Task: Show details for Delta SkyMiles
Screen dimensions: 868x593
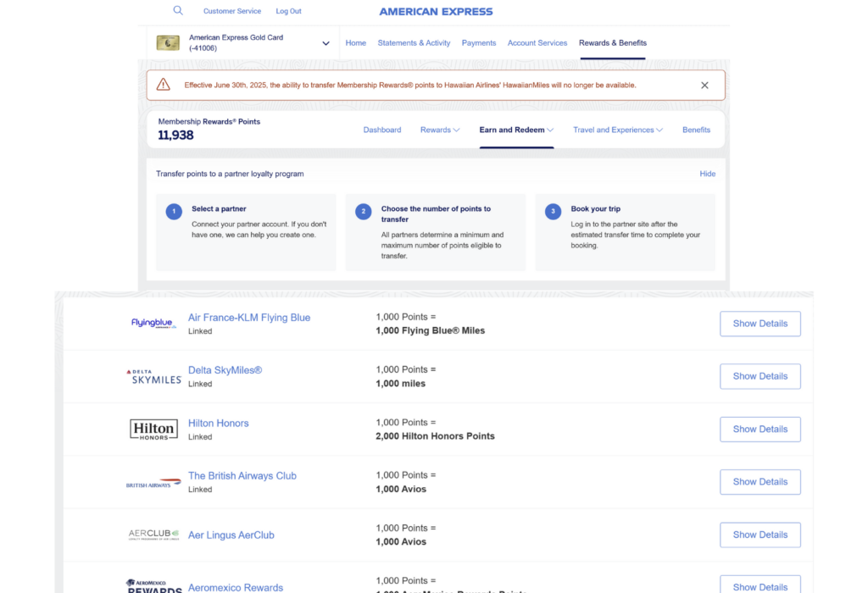Action: pos(759,376)
